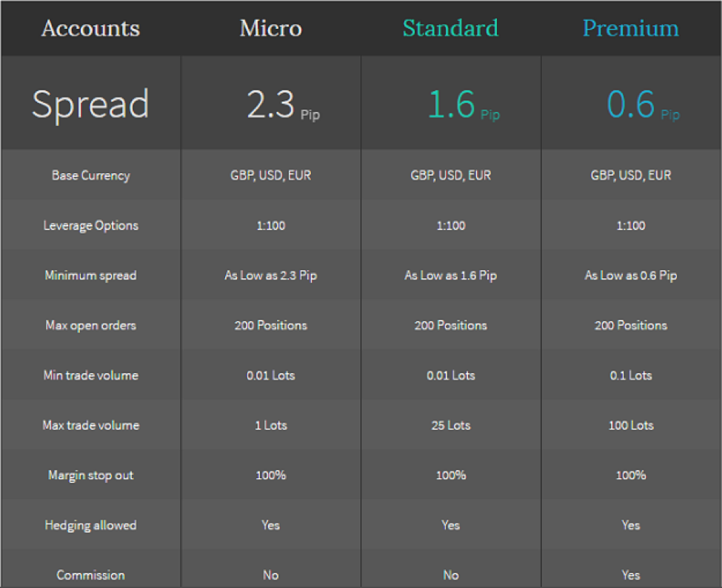Click Premium's Commission Yes value
722x588 pixels.
[x=631, y=575]
